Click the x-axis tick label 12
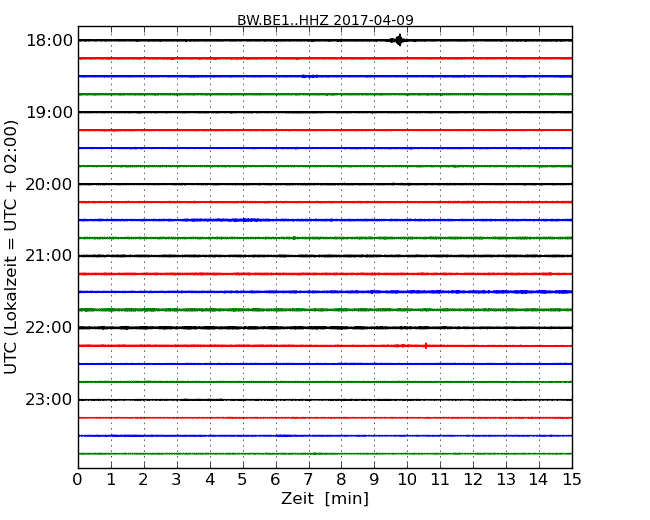This screenshot has width=650, height=520. (473, 480)
